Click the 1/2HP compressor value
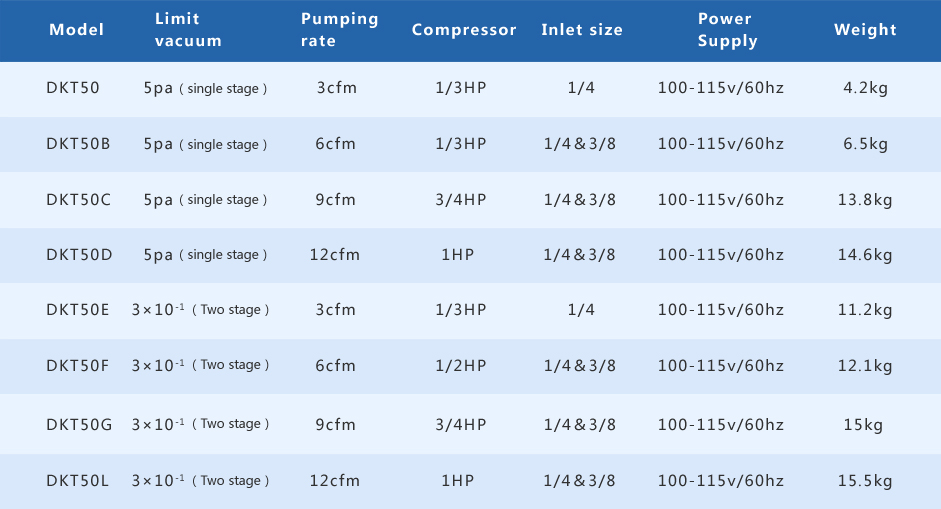This screenshot has height=509, width=941. point(461,366)
